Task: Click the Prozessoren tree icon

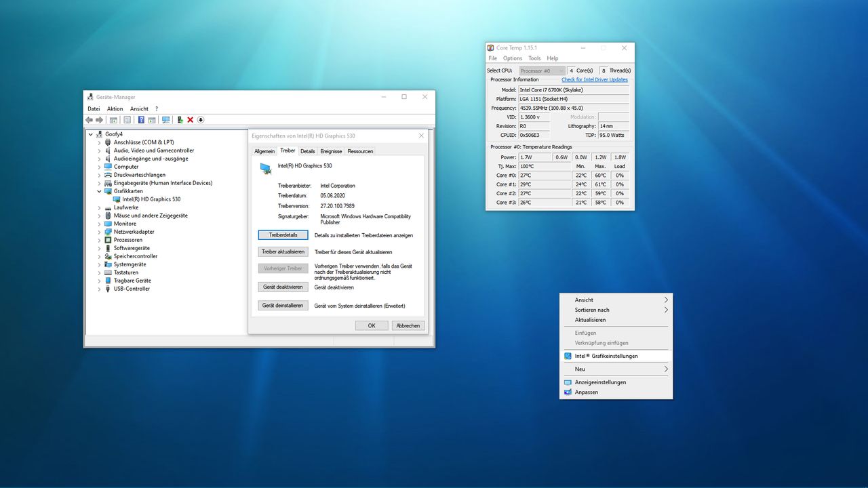Action: click(108, 240)
